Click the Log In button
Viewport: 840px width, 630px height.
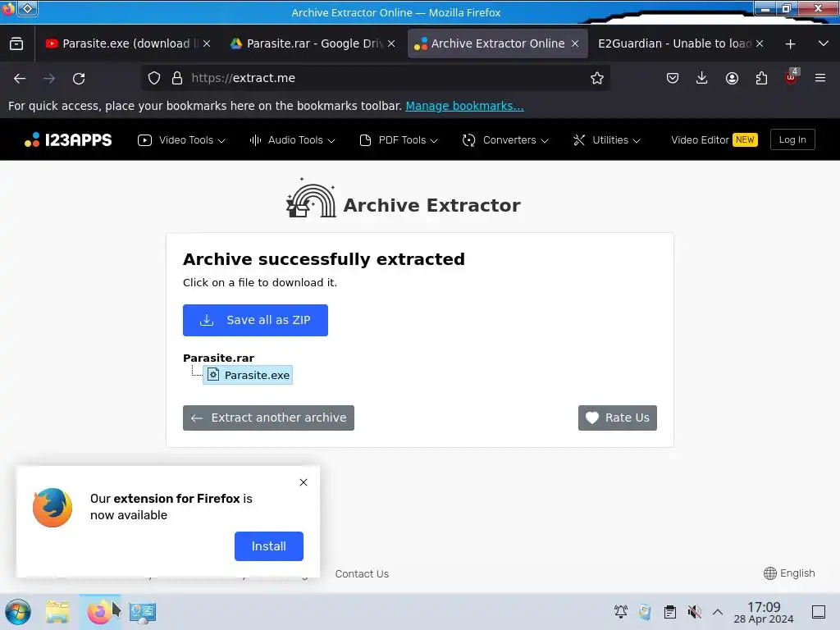click(x=792, y=139)
